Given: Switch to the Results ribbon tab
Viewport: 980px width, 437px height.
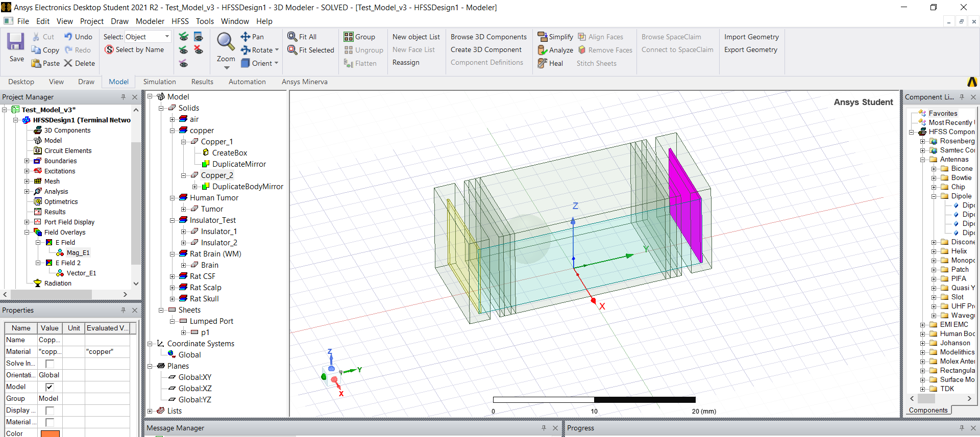Looking at the screenshot, I should 202,82.
